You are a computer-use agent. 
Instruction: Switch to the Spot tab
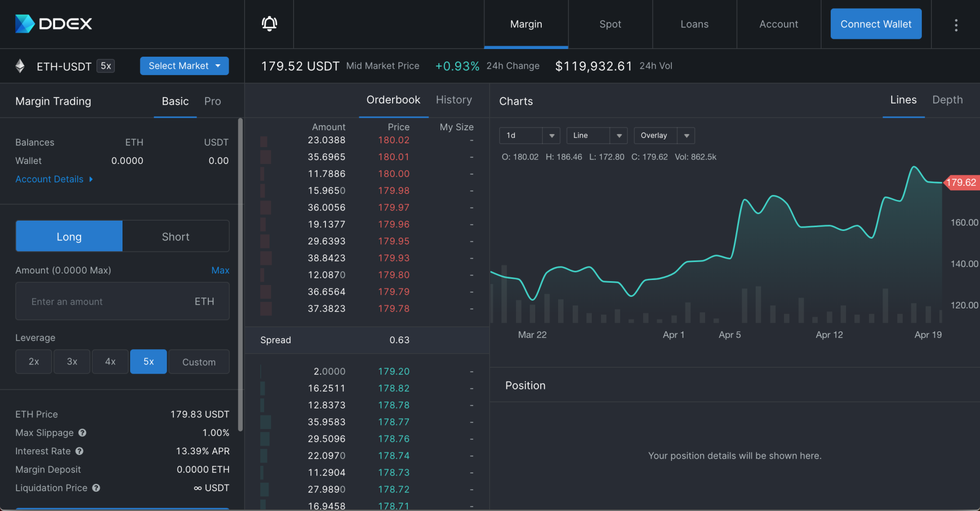click(x=610, y=24)
